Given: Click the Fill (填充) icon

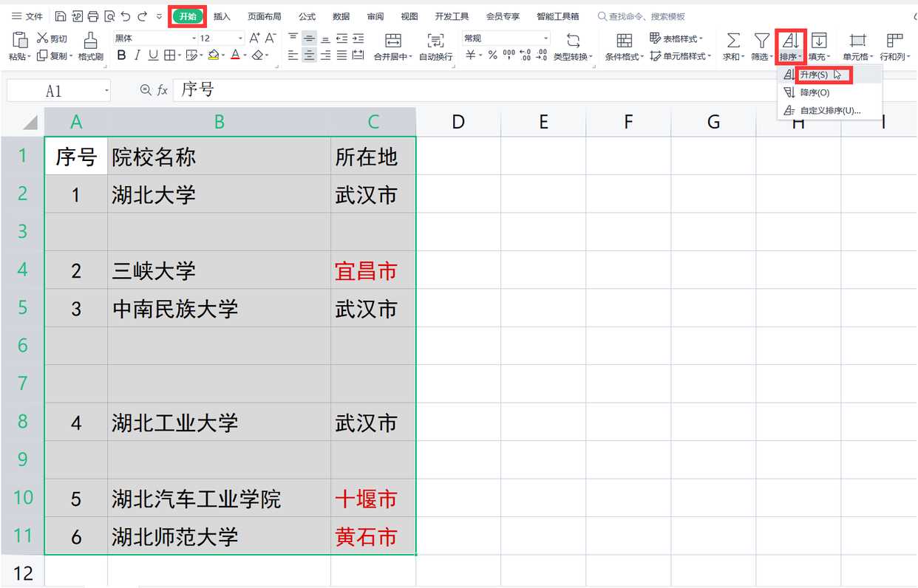Looking at the screenshot, I should 819,41.
